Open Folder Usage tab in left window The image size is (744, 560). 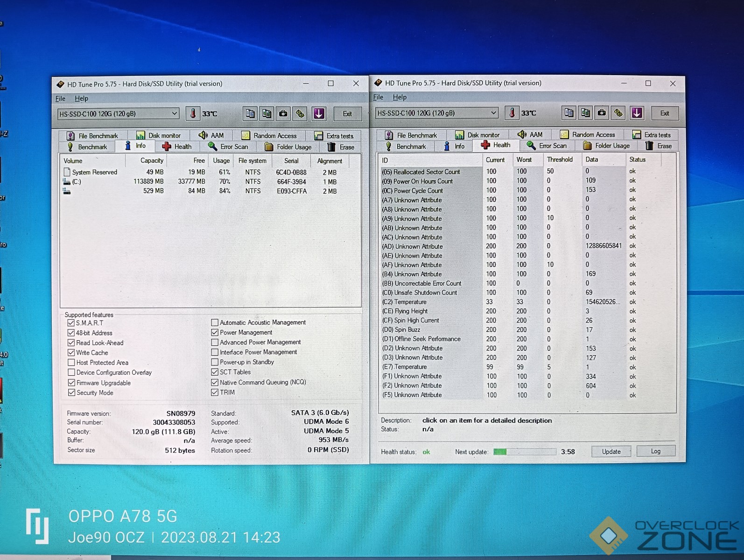click(288, 147)
